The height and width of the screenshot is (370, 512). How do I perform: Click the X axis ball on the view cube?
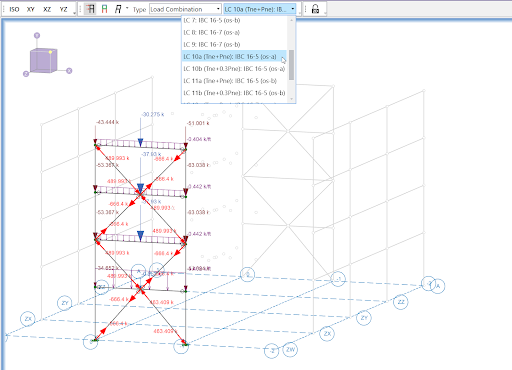point(69,71)
